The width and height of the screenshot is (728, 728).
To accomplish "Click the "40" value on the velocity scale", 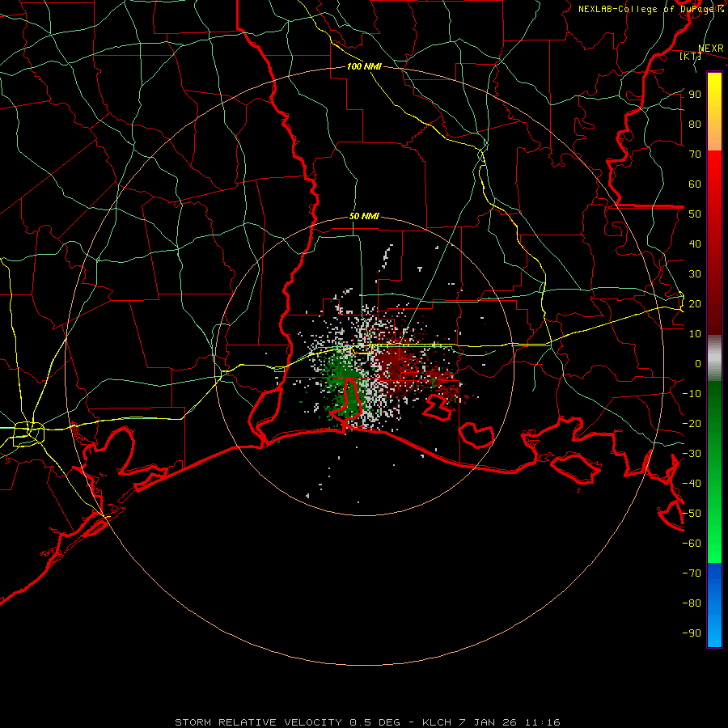I will click(x=695, y=243).
